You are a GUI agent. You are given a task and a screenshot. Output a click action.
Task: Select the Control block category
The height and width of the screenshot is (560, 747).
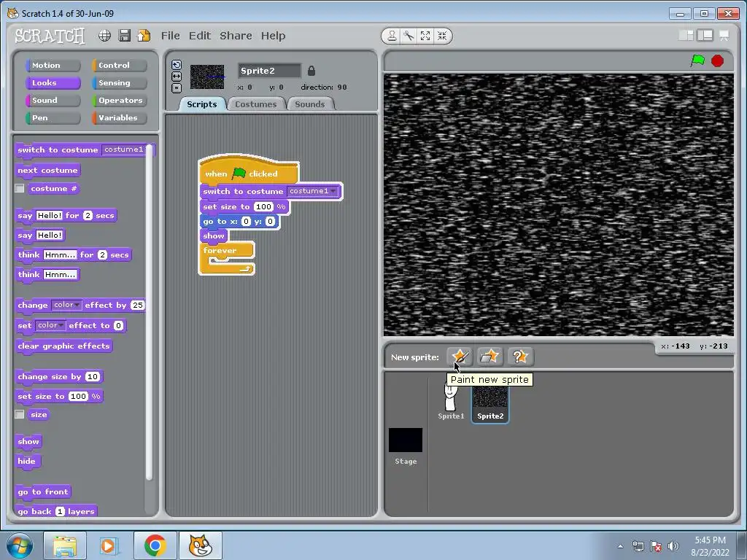click(x=119, y=65)
